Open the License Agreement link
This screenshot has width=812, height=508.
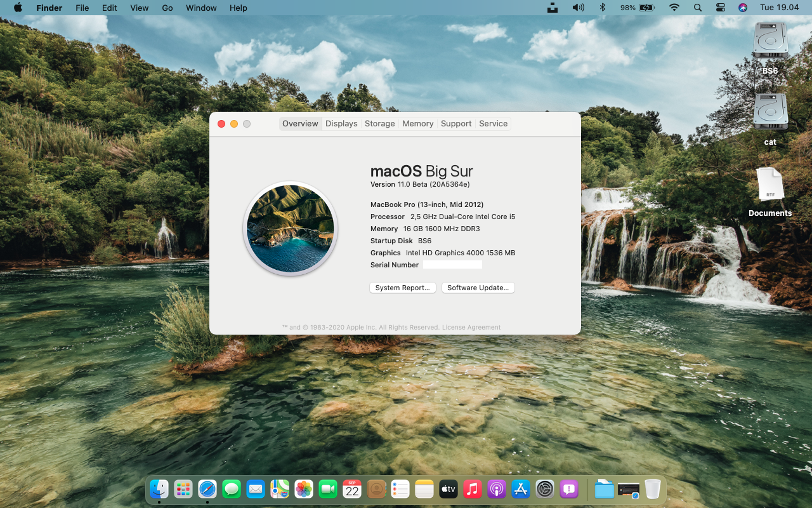point(471,328)
